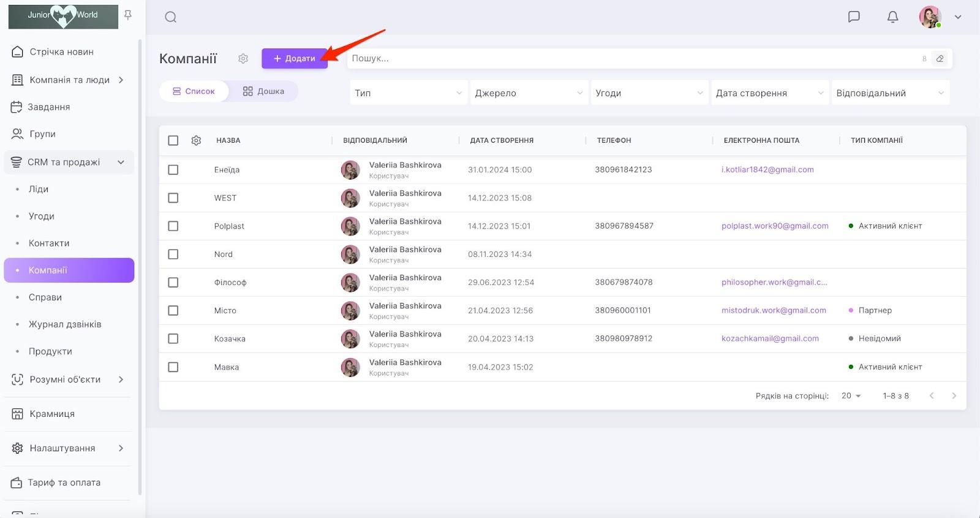
Task: Click into the Пошук search field
Action: click(x=631, y=59)
